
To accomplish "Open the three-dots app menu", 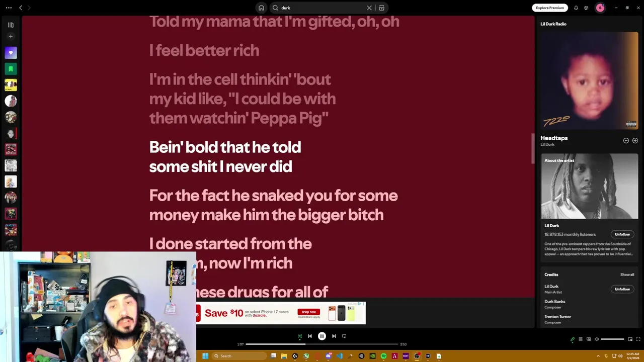I will (9, 8).
